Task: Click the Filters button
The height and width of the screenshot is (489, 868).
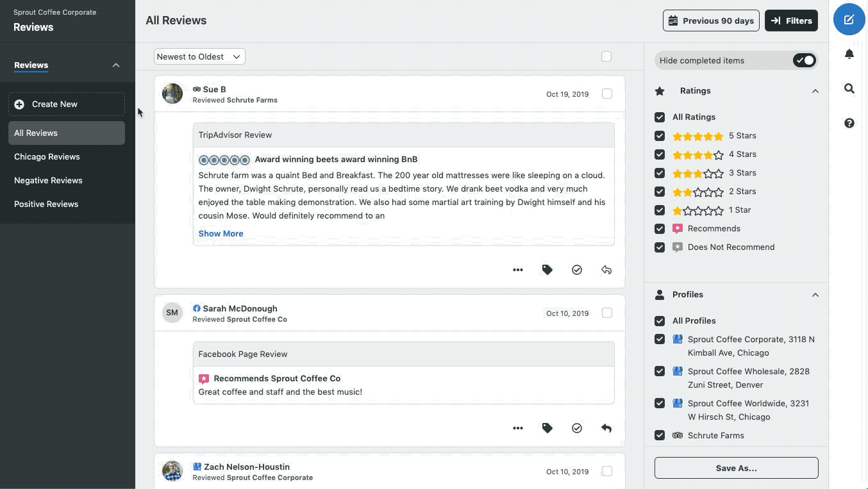Action: click(x=791, y=21)
